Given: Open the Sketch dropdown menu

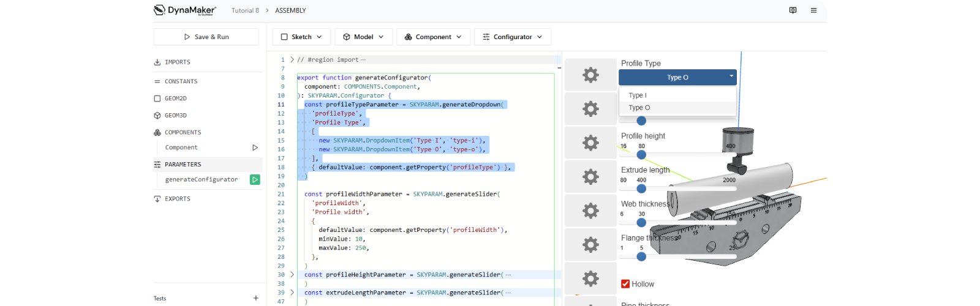Looking at the screenshot, I should tap(301, 37).
